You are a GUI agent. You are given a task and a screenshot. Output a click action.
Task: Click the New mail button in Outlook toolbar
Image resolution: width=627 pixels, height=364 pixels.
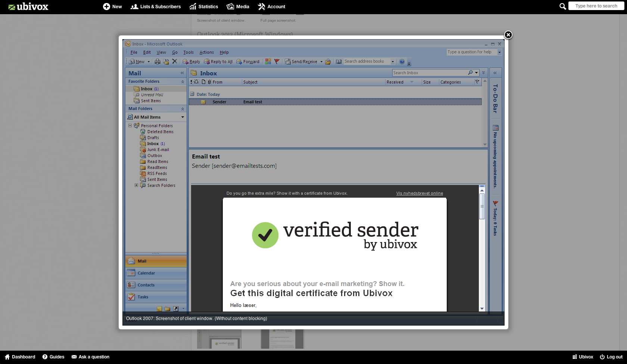coord(137,62)
